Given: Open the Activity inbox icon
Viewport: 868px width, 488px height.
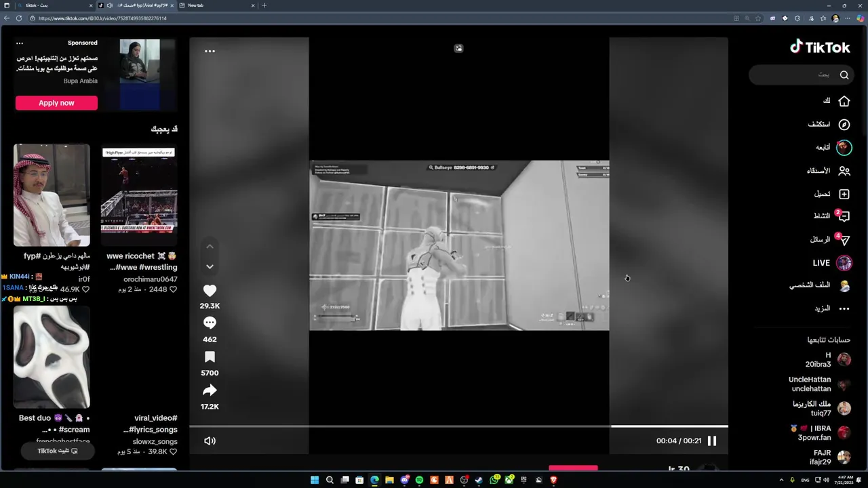Looking at the screenshot, I should click(844, 217).
